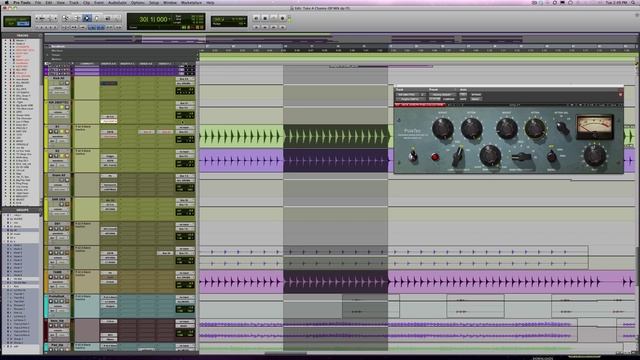Select the Grabber tool
Viewport: 640px width, 360px height.
(x=97, y=18)
